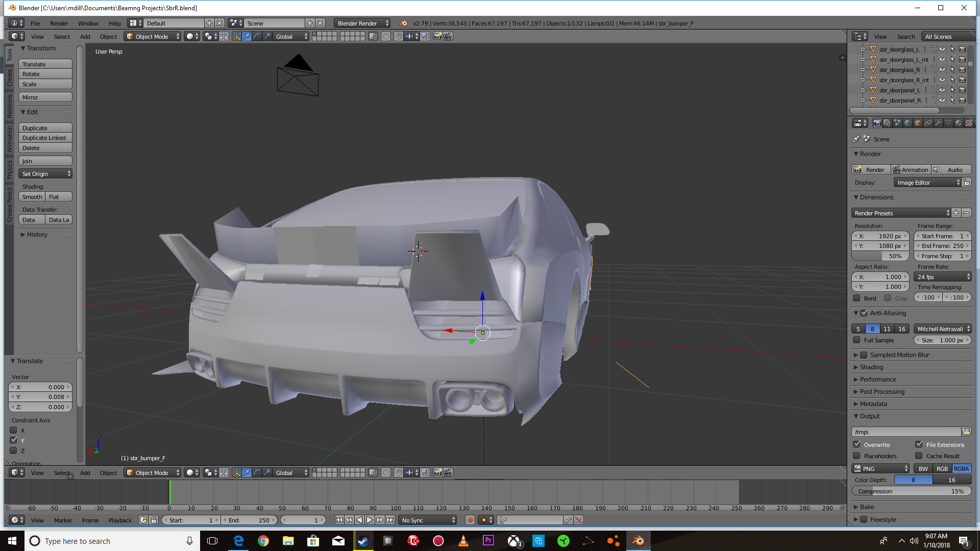980x551 pixels.
Task: Open the Mesh Data properties tab (triangle icon)
Action: tap(948, 123)
